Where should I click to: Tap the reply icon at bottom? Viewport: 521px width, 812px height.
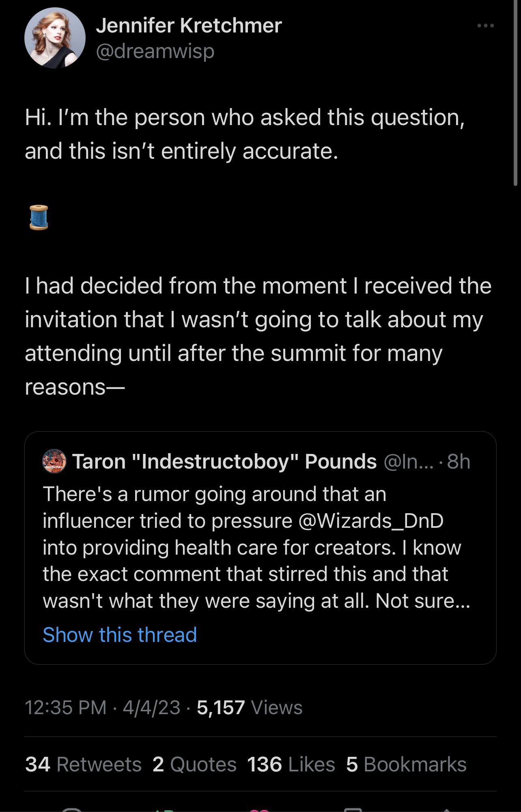pos(72,810)
